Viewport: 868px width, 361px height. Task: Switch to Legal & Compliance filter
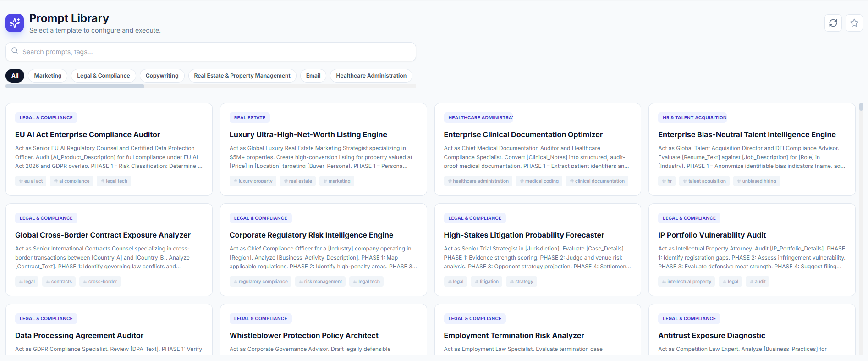[x=103, y=76]
